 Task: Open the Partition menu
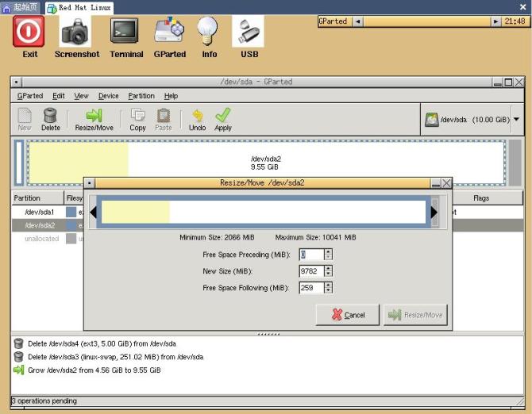(x=141, y=96)
